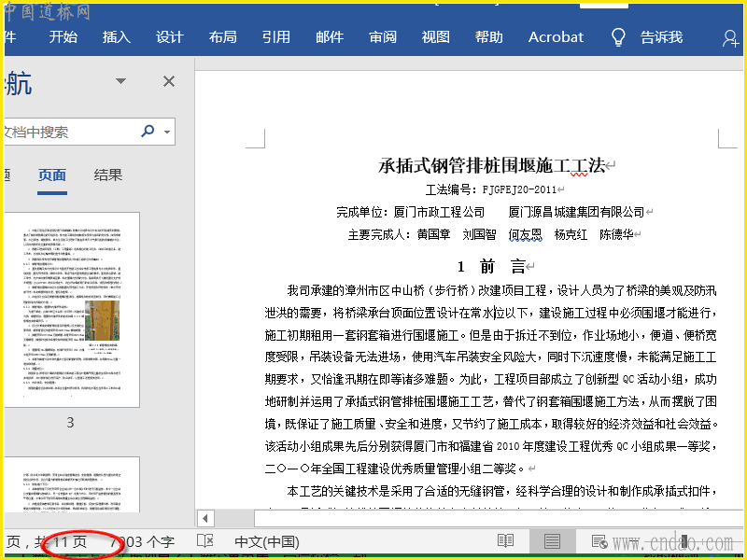This screenshot has height=560, width=747.
Task: Click the Tell Me lightbulb icon
Action: 618,37
